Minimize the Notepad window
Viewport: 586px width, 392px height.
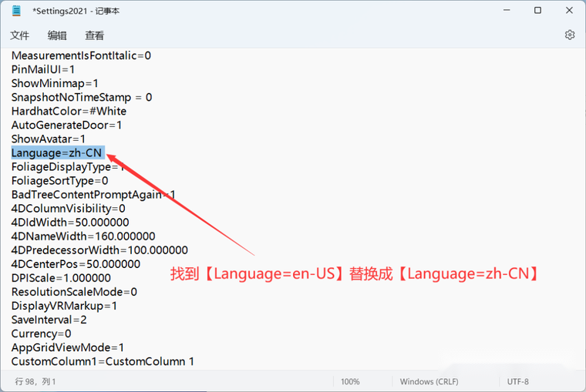(507, 11)
